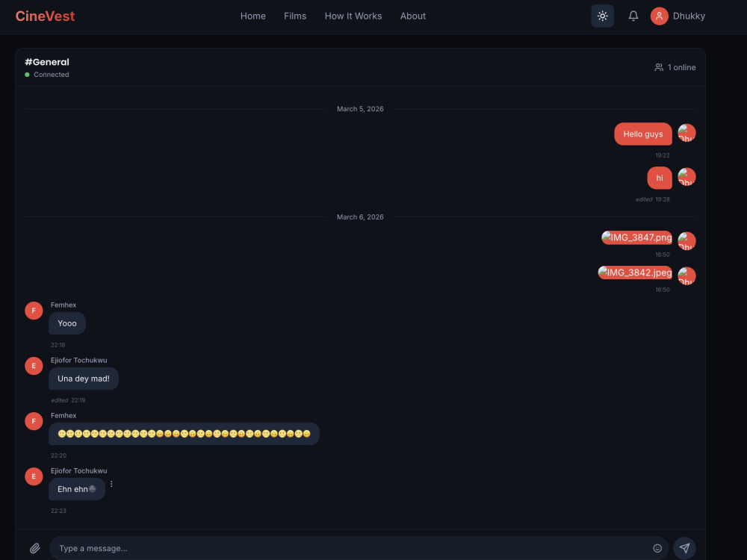Click Ejiofor Tochukwu name above Una dey mad!
Image resolution: width=747 pixels, height=560 pixels.
pos(79,361)
